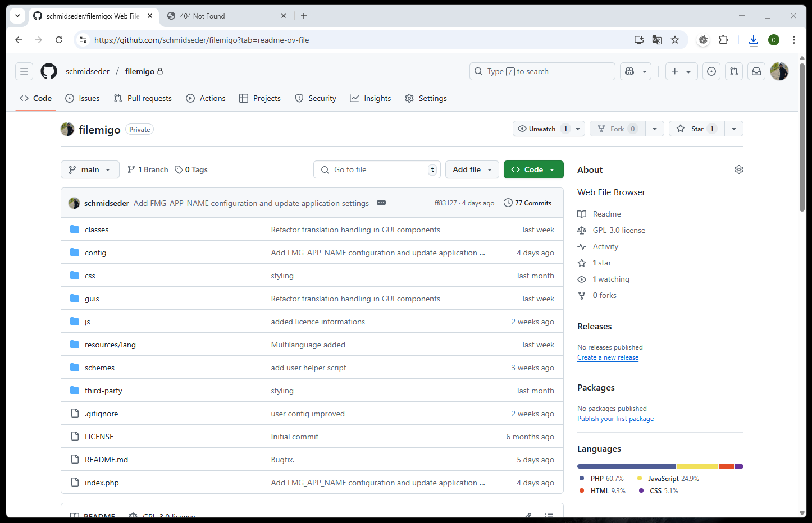Viewport: 812px width, 523px height.
Task: Open the tab search dropdown arrow
Action: click(x=17, y=16)
